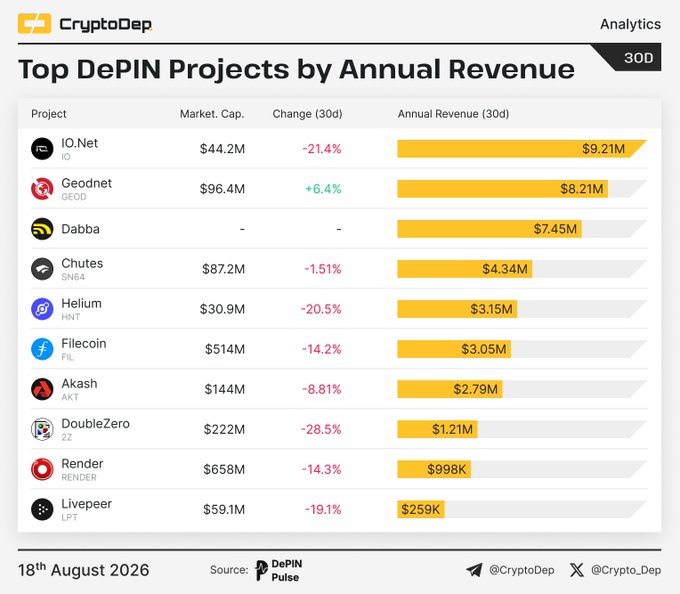This screenshot has height=594, width=680.
Task: Click the IO.Net $9.21M revenue bar
Action: click(522, 149)
